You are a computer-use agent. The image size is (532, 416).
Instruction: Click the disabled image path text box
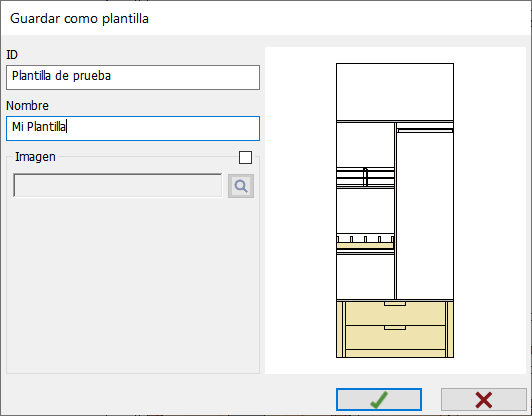click(118, 185)
